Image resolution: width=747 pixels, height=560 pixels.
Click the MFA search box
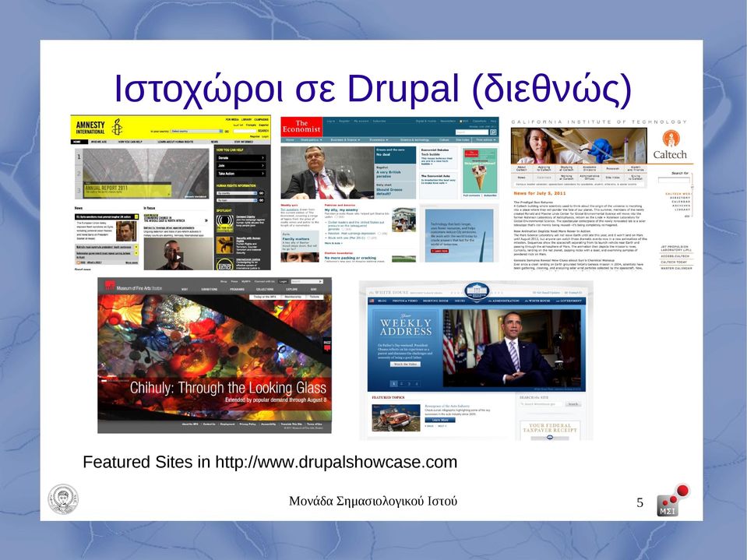[x=307, y=282]
